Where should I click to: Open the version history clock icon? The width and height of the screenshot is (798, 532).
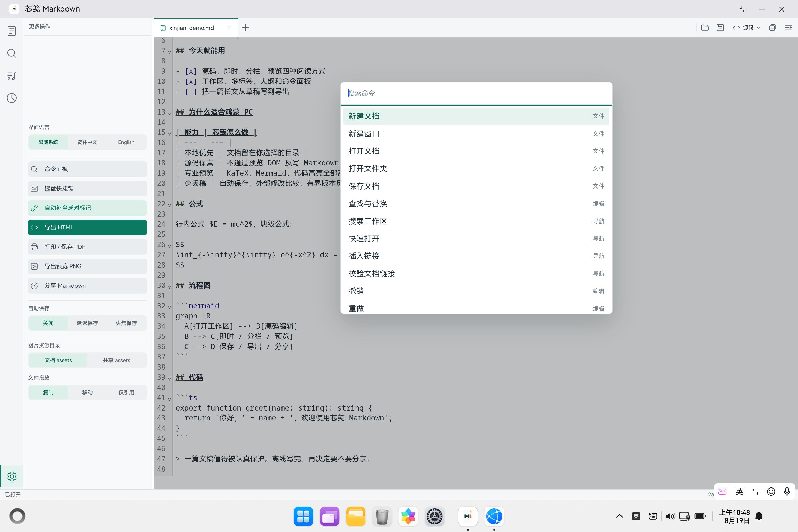point(12,98)
